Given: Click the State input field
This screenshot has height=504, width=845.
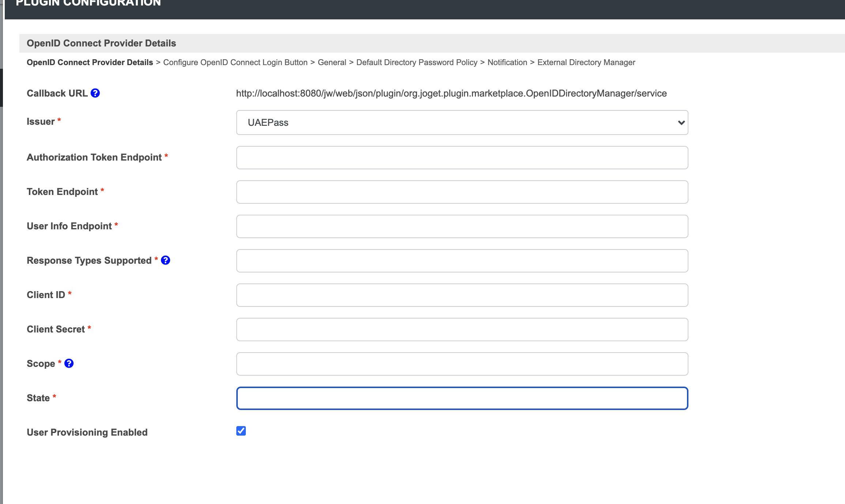Looking at the screenshot, I should pyautogui.click(x=462, y=398).
